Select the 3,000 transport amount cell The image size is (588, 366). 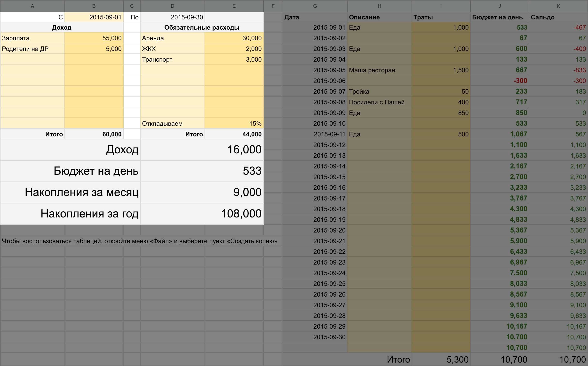click(234, 59)
